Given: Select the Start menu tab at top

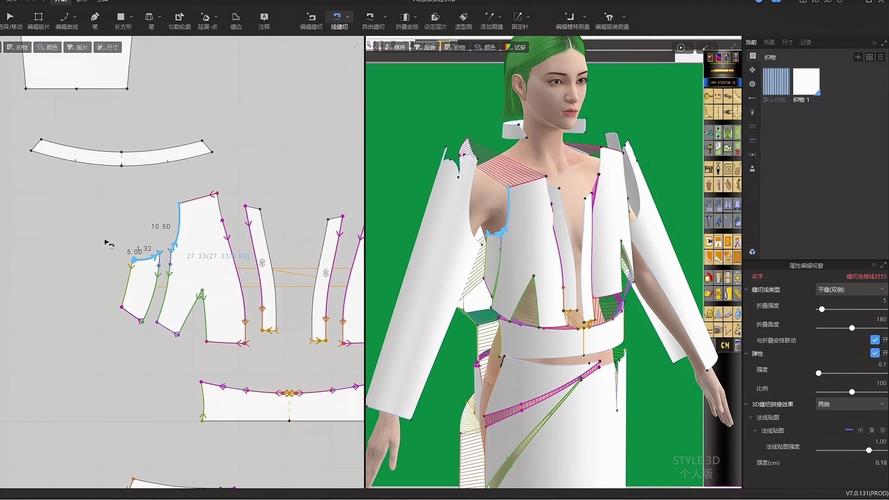Looking at the screenshot, I should 60,2.
